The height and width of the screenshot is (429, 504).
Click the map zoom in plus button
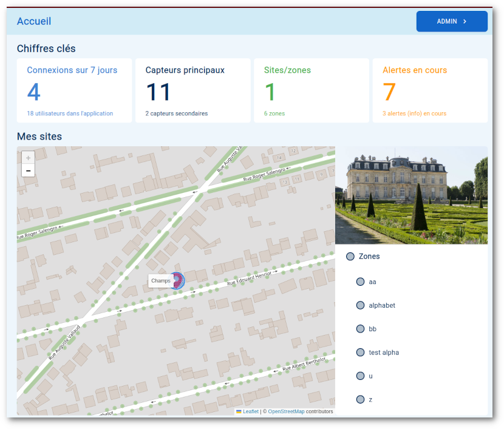click(x=28, y=158)
